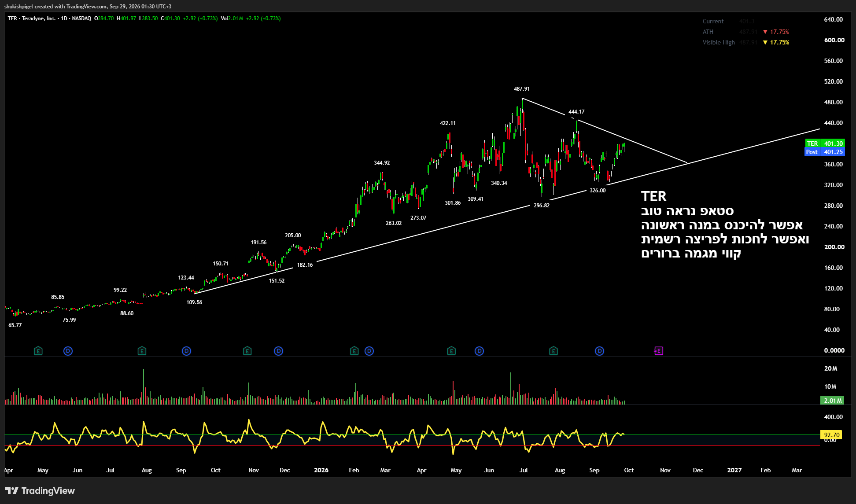Click the blue Post 401.25 price label

[x=825, y=152]
